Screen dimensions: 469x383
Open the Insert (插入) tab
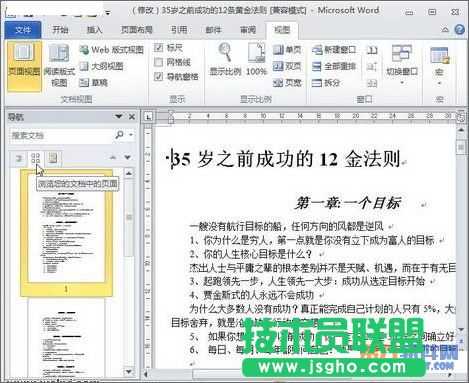pyautogui.click(x=94, y=30)
